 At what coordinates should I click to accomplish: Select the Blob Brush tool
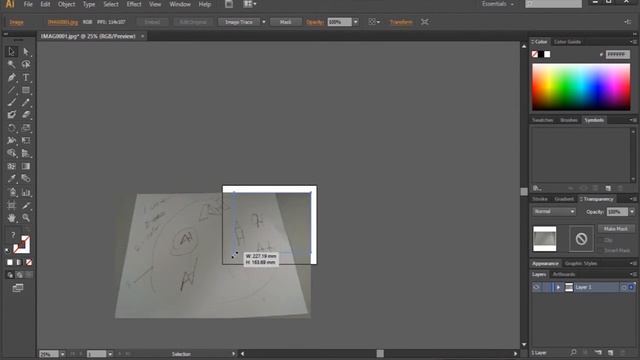click(x=11, y=115)
